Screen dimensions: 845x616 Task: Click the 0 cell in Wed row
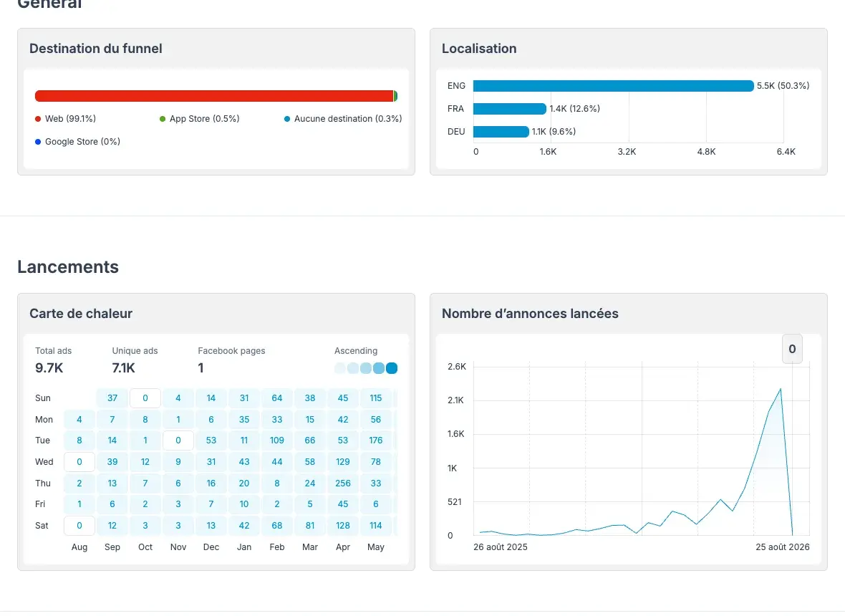79,462
